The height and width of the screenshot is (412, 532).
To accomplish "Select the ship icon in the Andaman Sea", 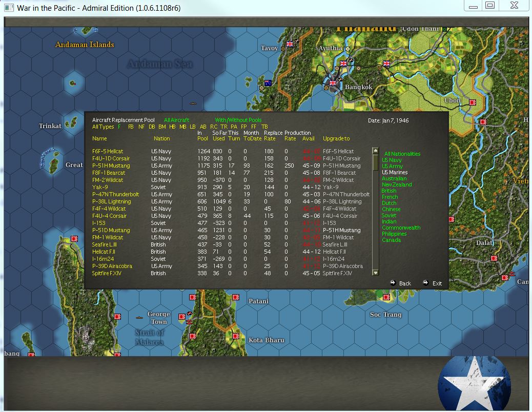I will pos(193,104).
